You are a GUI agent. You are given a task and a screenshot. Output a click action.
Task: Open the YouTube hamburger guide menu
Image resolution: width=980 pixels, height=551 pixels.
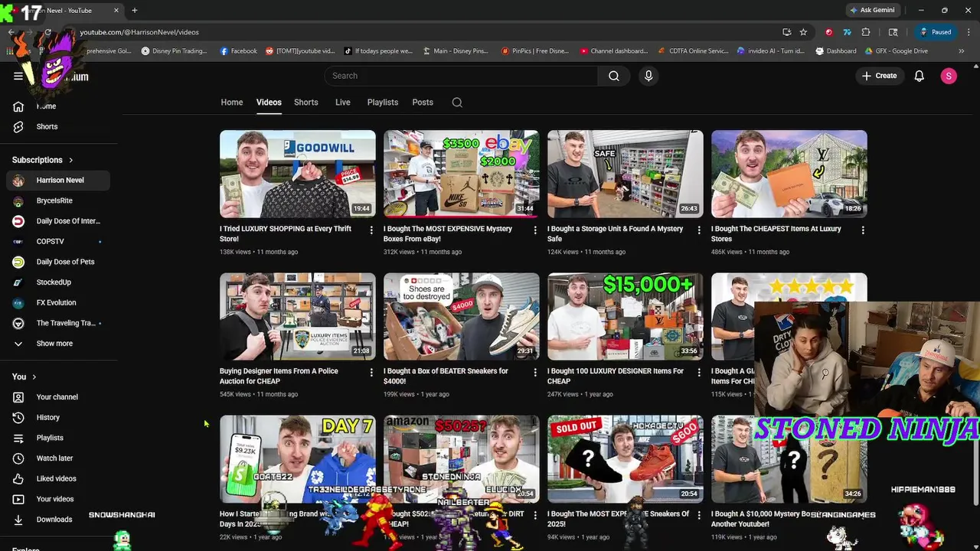(18, 76)
